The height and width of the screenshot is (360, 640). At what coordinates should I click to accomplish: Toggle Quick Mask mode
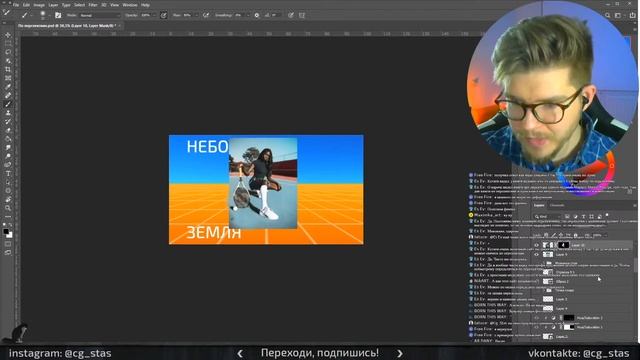point(8,244)
